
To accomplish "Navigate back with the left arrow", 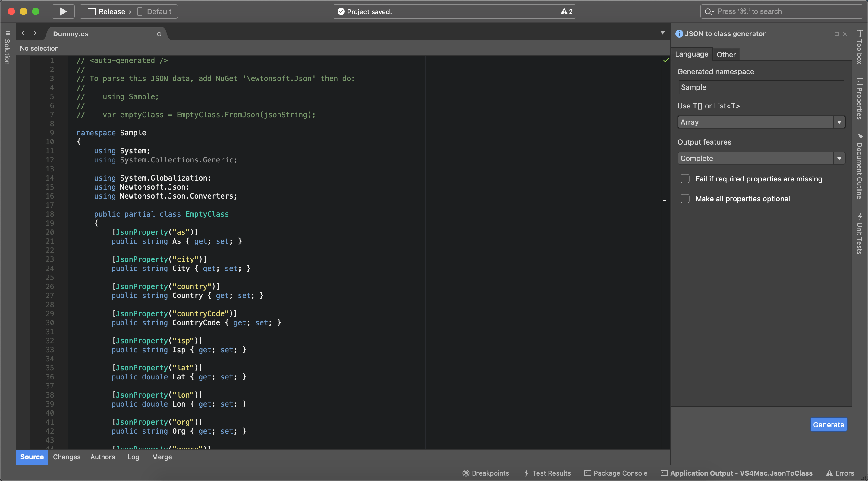I will click(23, 33).
